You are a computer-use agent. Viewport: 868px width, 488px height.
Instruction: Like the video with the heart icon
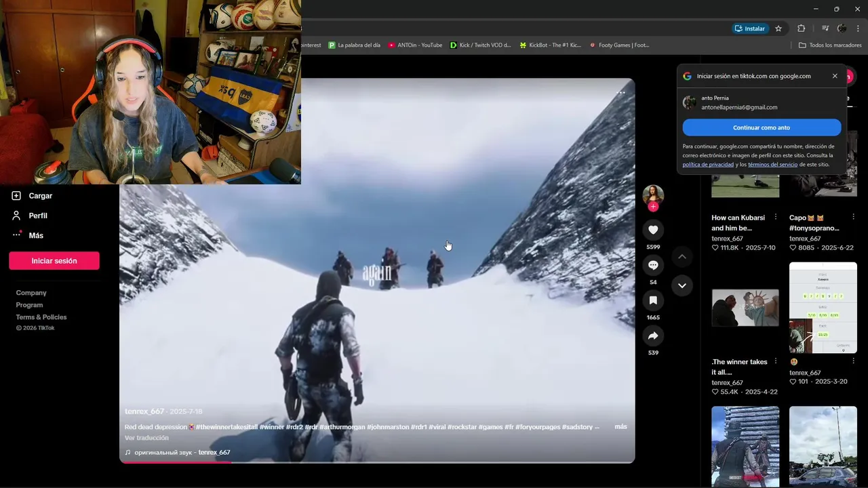tap(653, 230)
